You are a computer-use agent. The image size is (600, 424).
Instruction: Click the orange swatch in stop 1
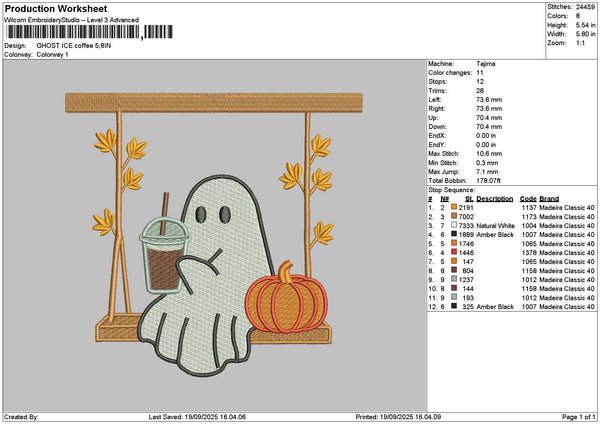click(x=455, y=207)
